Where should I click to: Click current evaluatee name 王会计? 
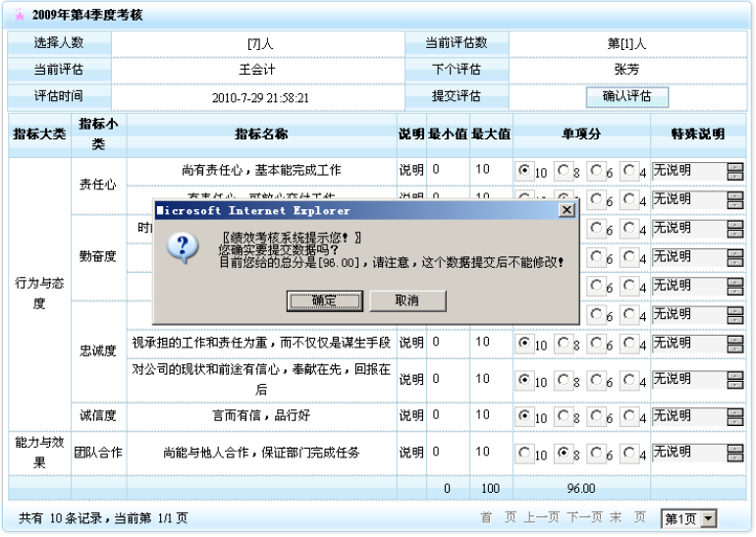[x=257, y=70]
